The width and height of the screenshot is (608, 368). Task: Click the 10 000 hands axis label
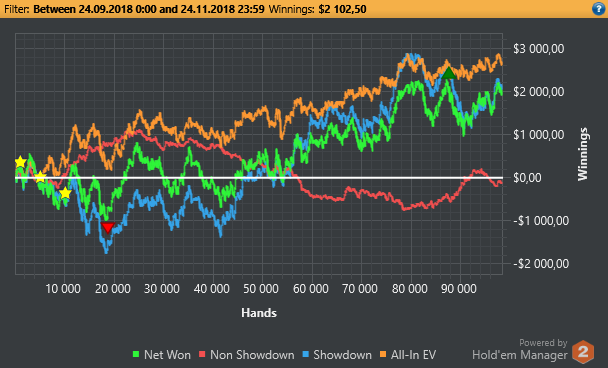coord(63,289)
